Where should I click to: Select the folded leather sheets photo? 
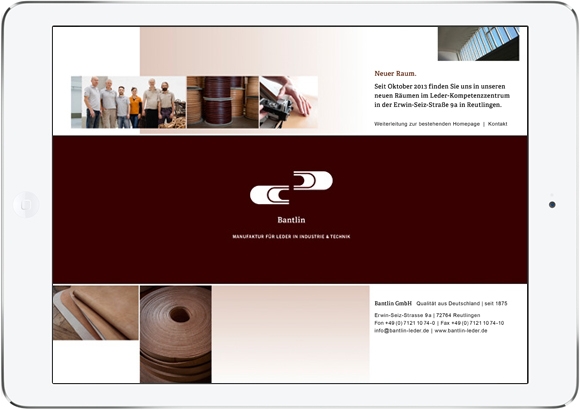click(x=96, y=313)
